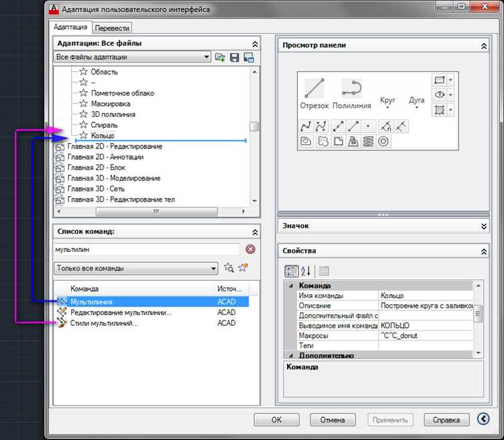Open the Дуга dropdown in panel preview
Image resolution: width=504 pixels, height=440 pixels.
417,103
